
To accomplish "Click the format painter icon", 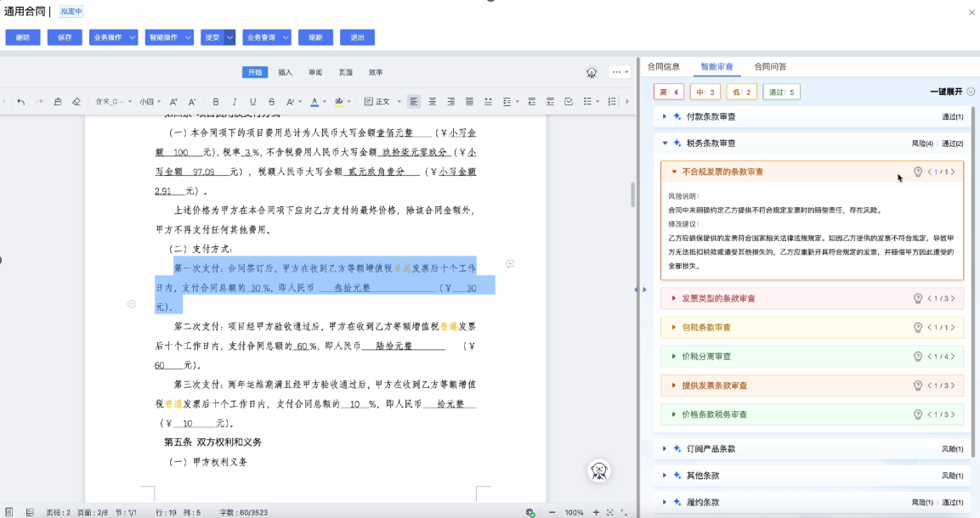I will click(58, 102).
